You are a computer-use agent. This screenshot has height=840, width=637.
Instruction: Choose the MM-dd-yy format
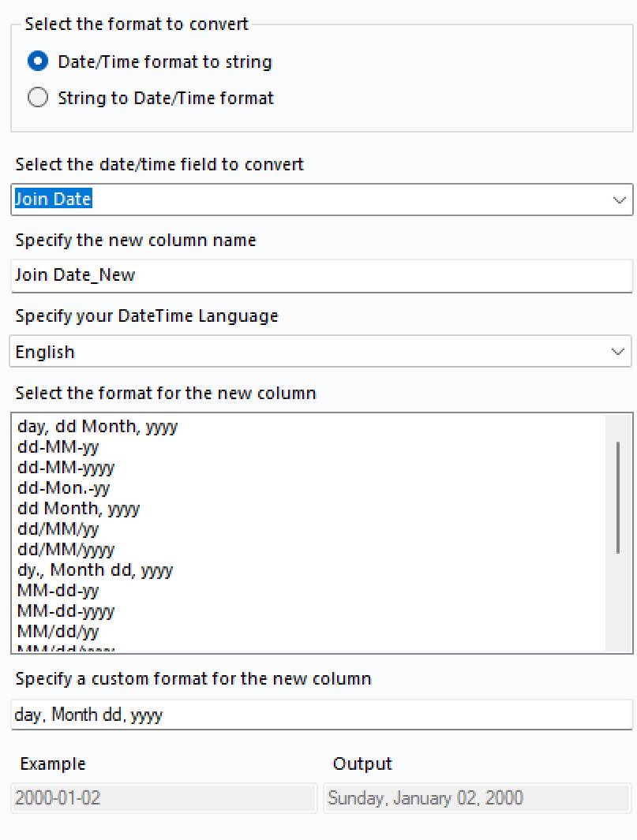[58, 591]
